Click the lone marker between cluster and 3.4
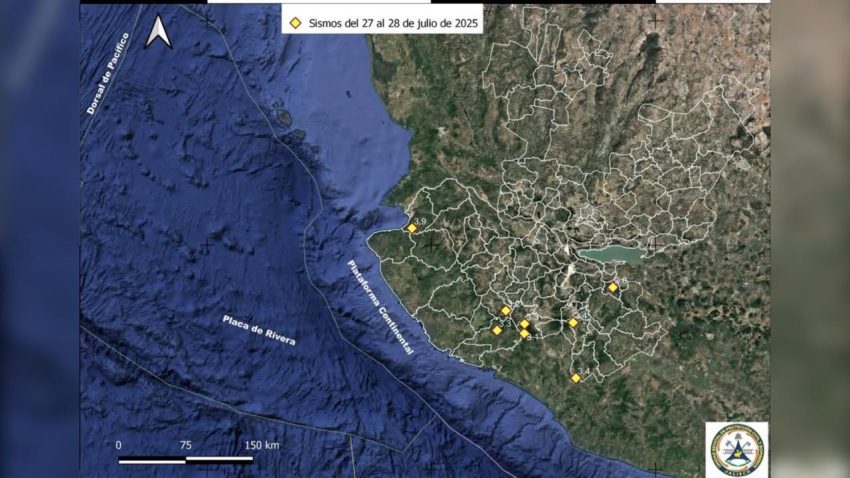This screenshot has height=478, width=850. pyautogui.click(x=573, y=323)
